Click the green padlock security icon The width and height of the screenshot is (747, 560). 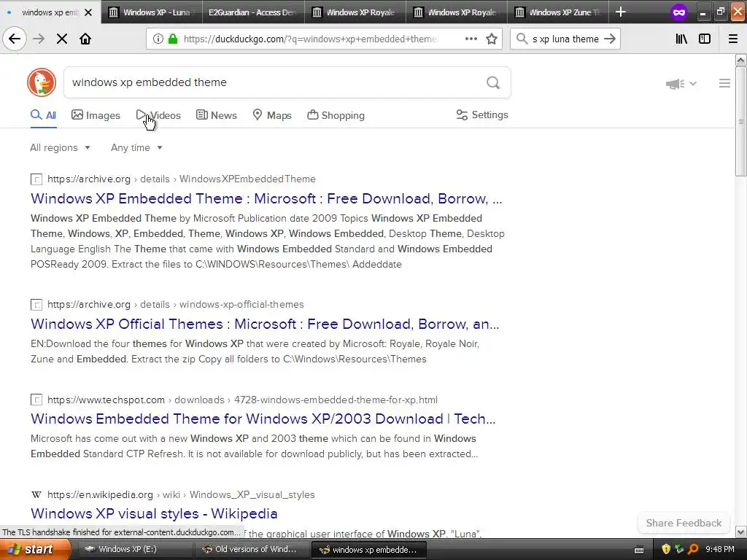click(172, 39)
